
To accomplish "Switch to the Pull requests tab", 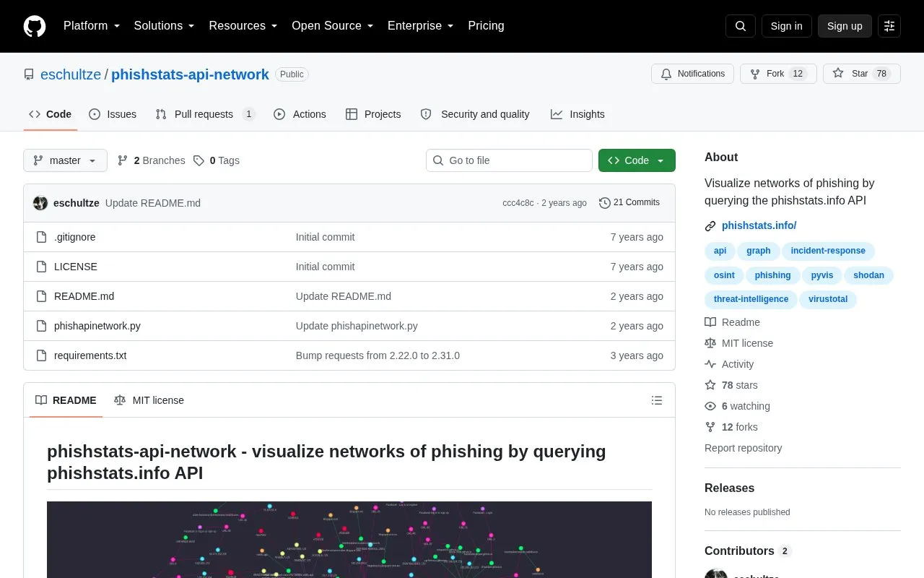I will click(206, 114).
